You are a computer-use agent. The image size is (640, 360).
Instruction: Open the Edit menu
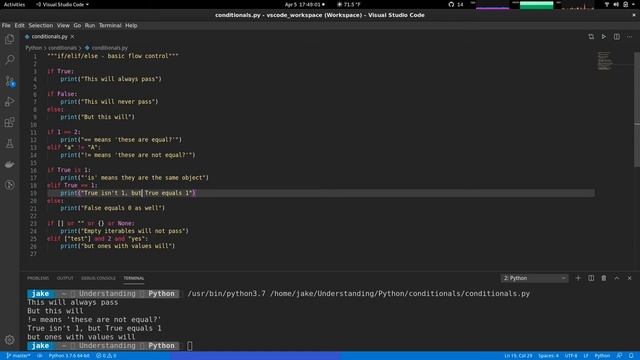click(x=19, y=25)
